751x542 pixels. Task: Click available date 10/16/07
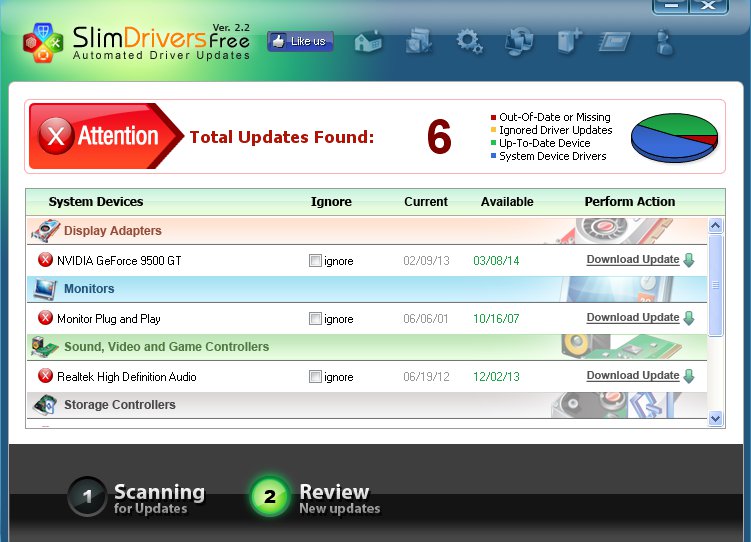point(496,319)
